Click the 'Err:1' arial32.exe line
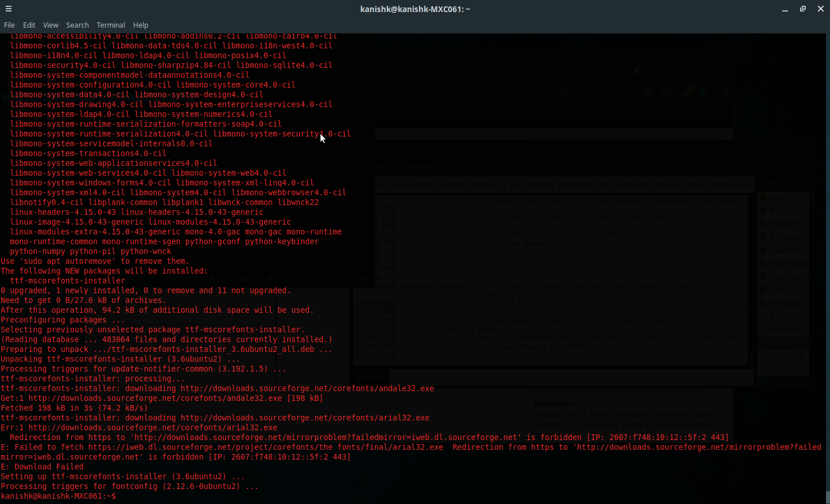The image size is (830, 504). (139, 427)
